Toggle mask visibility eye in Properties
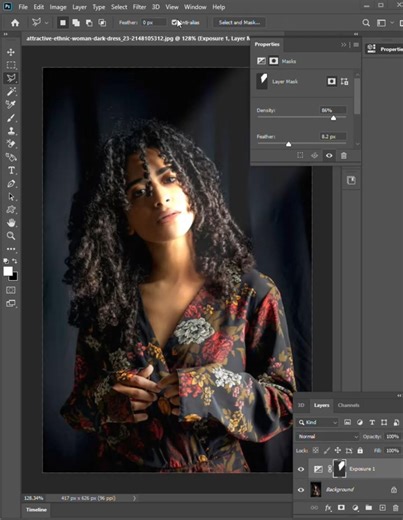This screenshot has height=520, width=403. point(329,155)
